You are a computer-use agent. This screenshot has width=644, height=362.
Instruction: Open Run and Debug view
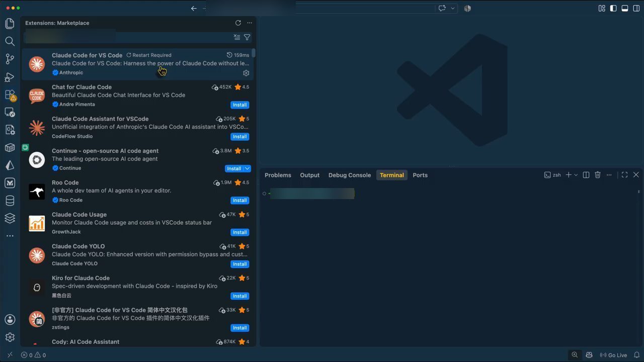tap(10, 77)
